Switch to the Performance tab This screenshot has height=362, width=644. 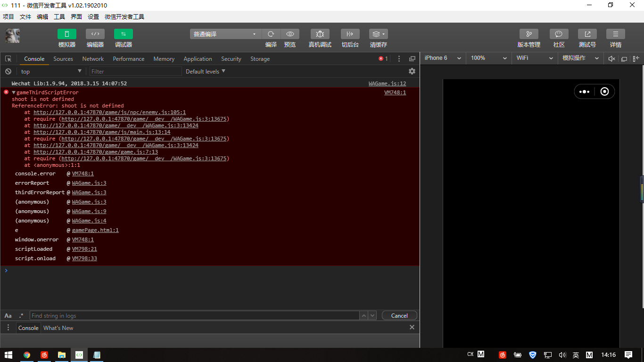(x=129, y=59)
